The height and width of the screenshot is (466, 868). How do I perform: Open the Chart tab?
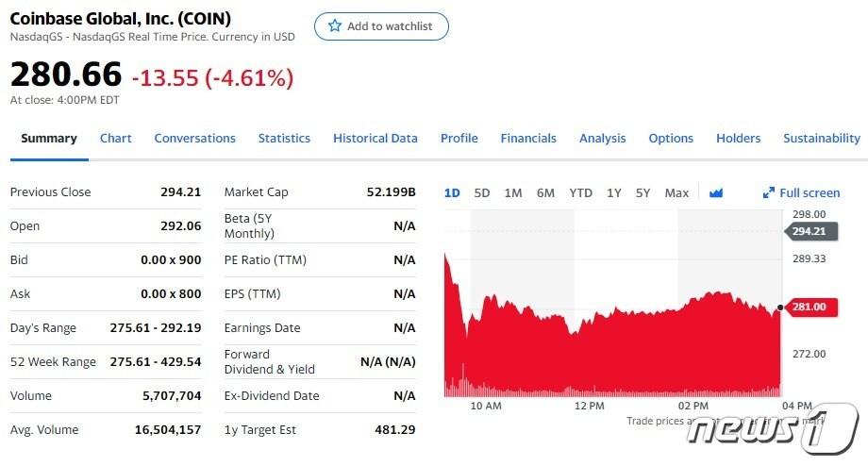(116, 139)
